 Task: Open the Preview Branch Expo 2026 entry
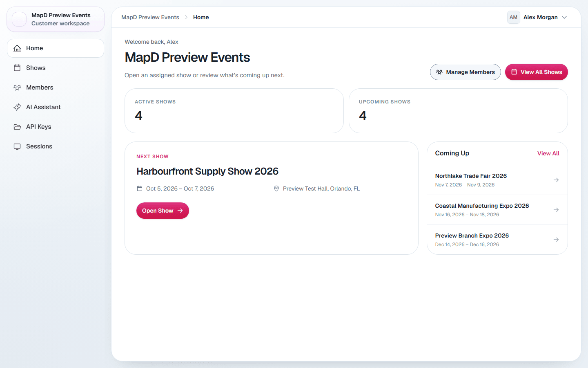pos(497,240)
